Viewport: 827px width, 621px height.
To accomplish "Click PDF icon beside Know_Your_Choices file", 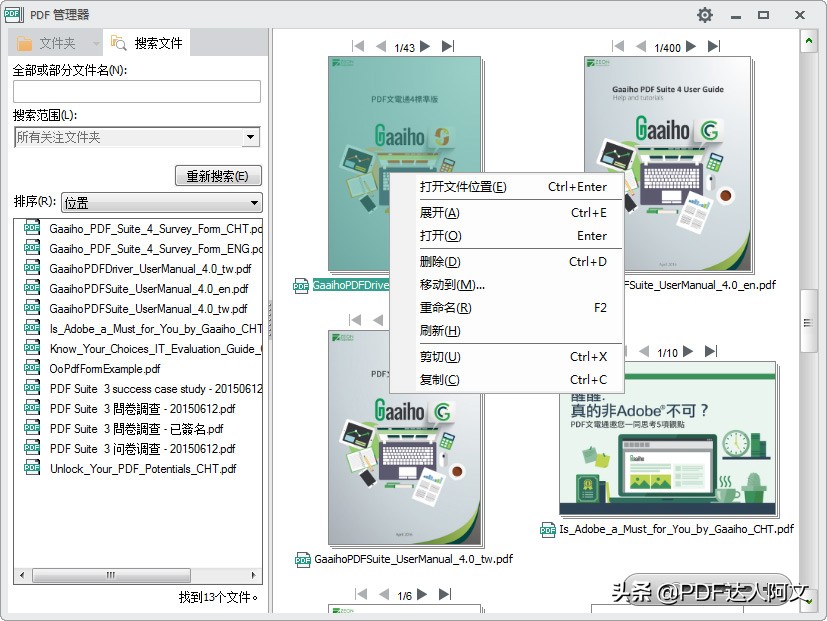I will tap(32, 347).
